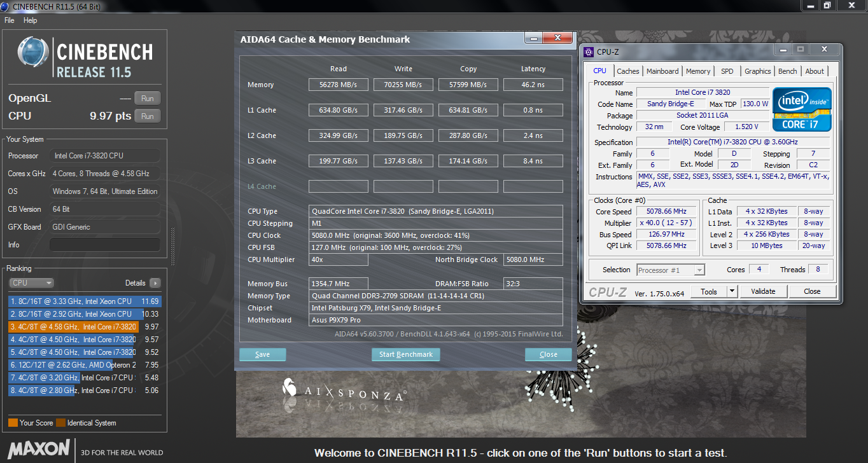Screen dimensions: 868x463
Task: Click the MAXON logo
Action: point(38,448)
